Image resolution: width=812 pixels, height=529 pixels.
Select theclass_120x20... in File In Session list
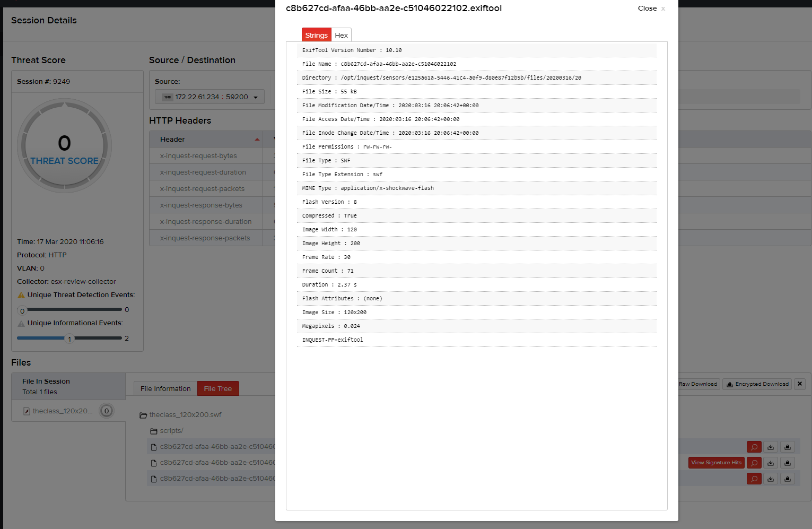click(63, 411)
